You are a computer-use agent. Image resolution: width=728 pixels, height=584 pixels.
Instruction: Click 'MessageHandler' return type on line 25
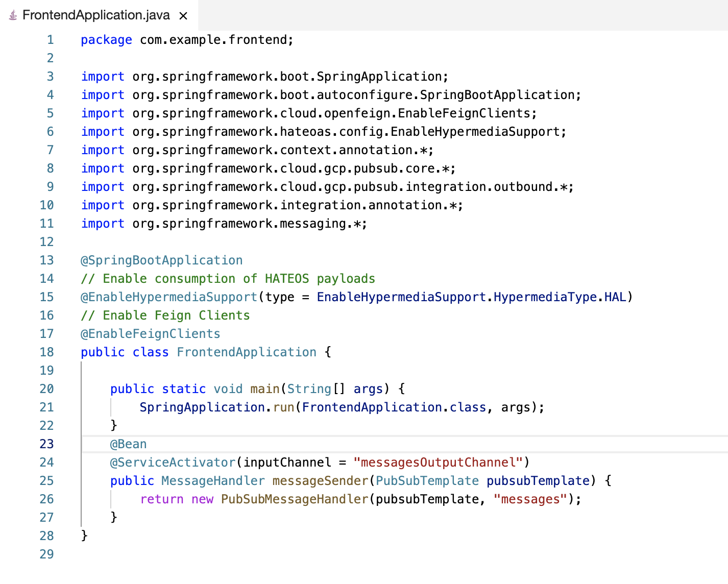point(213,481)
